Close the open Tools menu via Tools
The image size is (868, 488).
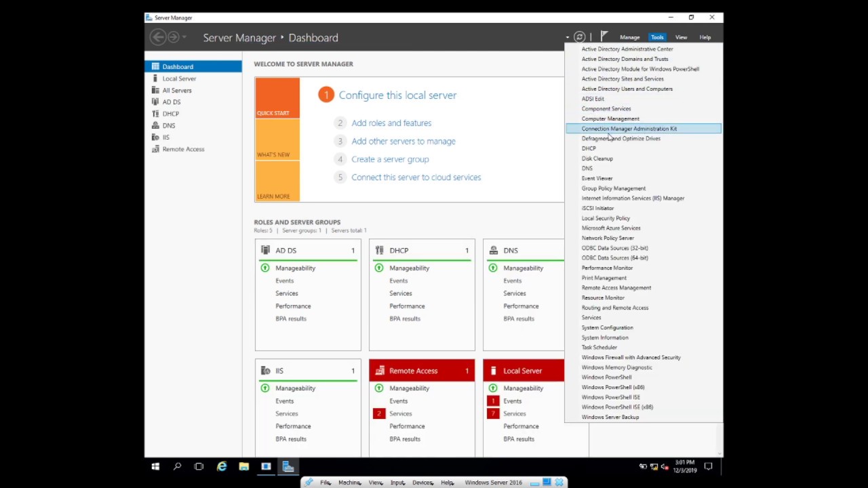(657, 37)
